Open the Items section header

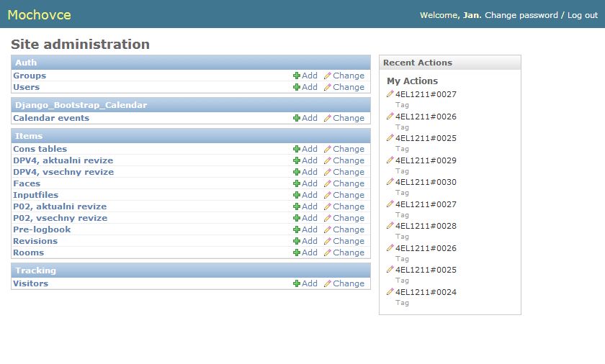(x=29, y=136)
